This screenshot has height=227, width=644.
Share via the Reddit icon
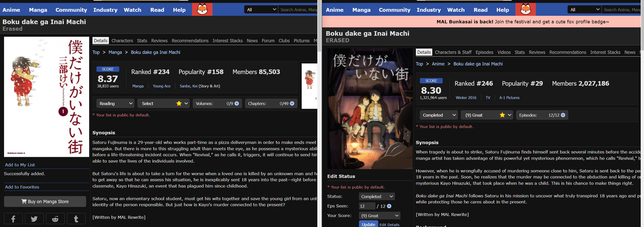click(x=55, y=219)
